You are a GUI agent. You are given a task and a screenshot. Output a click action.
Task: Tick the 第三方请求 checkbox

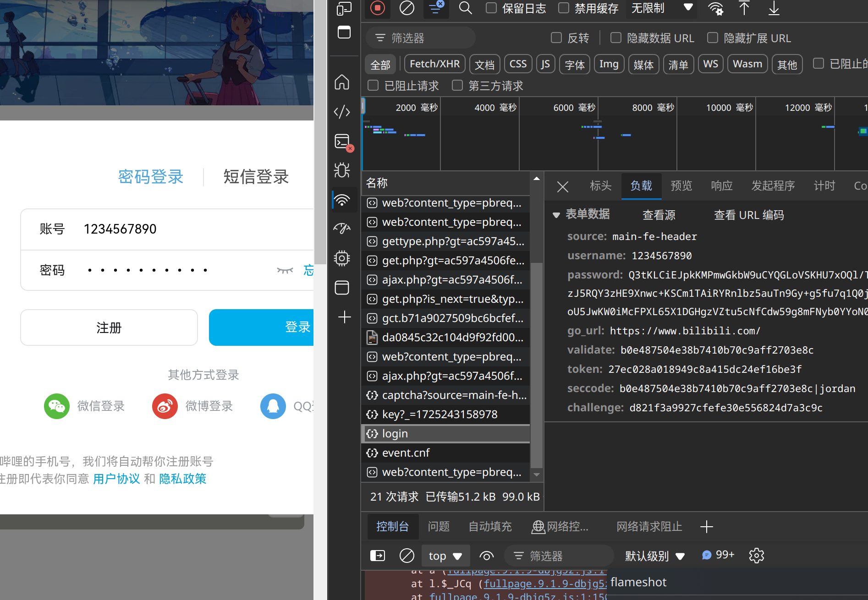pos(457,85)
